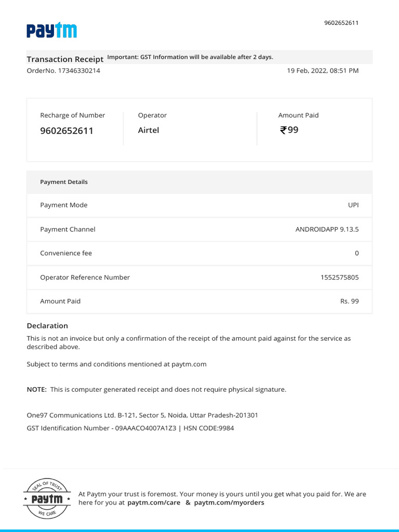
Task: Click the ANDROIDAPP 9.13.5 channel value
Action: pos(327,229)
